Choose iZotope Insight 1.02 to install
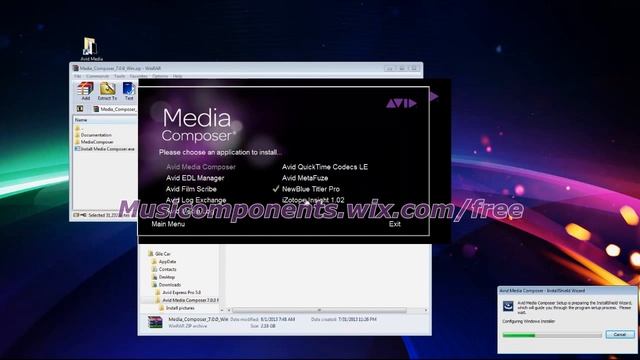The image size is (640, 360). coord(313,200)
